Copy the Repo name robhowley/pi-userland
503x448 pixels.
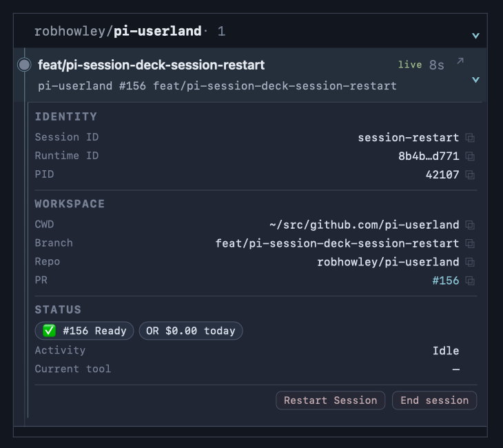tap(470, 262)
